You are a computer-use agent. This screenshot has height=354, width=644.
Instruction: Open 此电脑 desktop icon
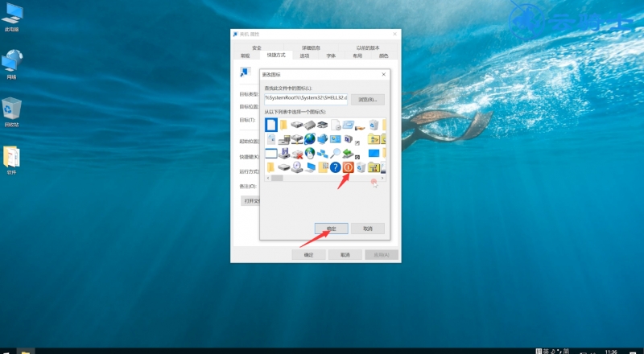coord(11,18)
